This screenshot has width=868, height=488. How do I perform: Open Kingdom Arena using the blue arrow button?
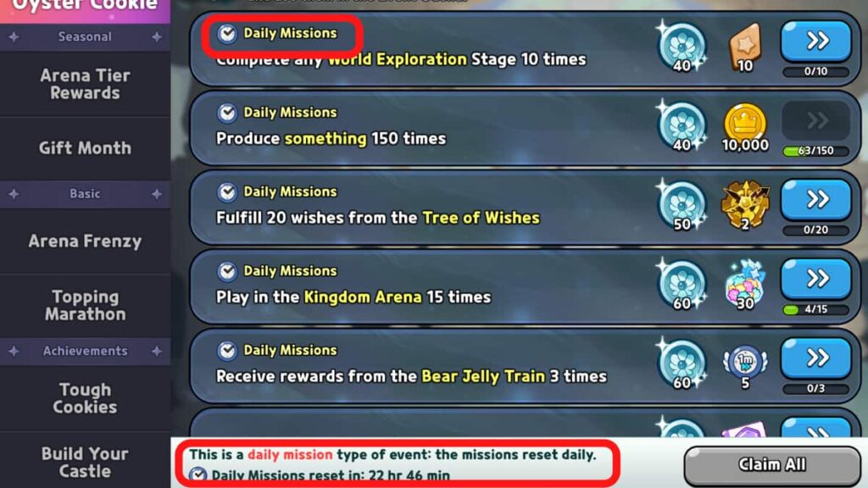[x=815, y=279]
